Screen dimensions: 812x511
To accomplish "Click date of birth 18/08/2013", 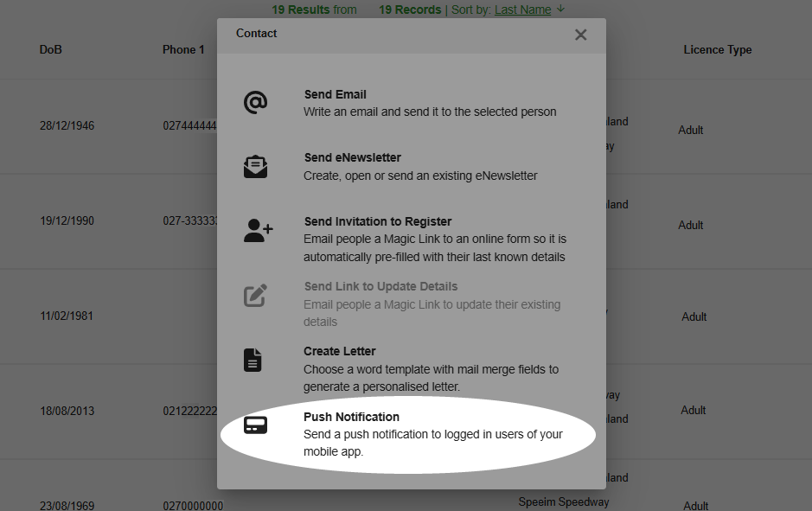I will pos(67,411).
